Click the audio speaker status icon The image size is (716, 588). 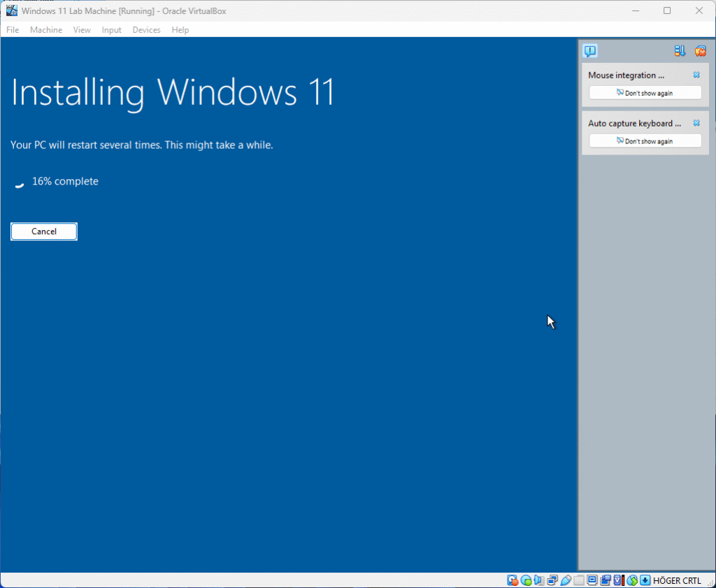539,580
